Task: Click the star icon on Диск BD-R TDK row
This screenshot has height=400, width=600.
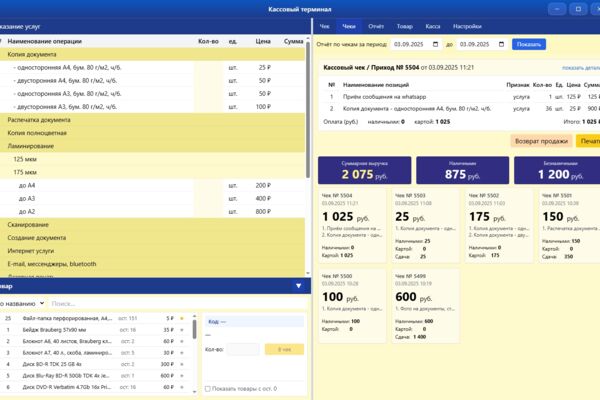Action: pyautogui.click(x=182, y=364)
